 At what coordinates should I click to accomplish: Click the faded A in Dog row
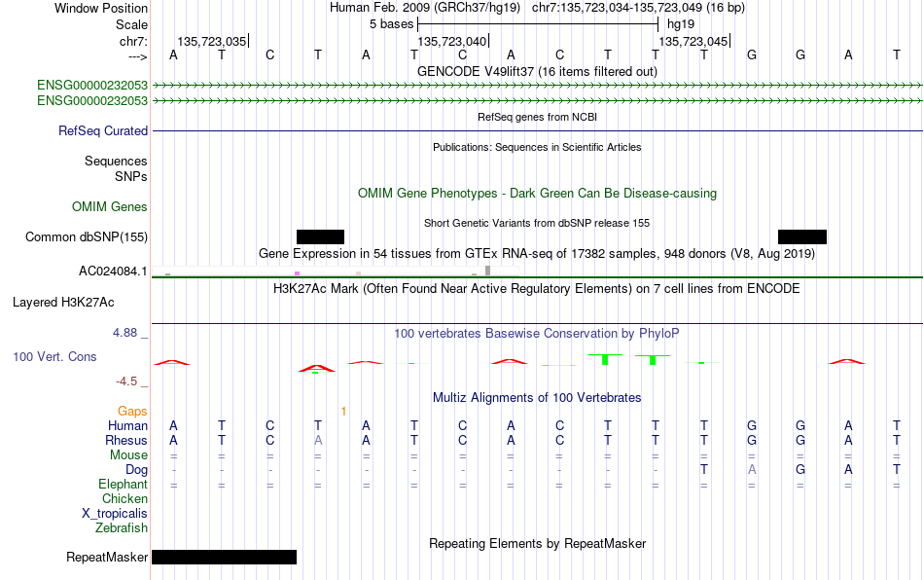[752, 470]
